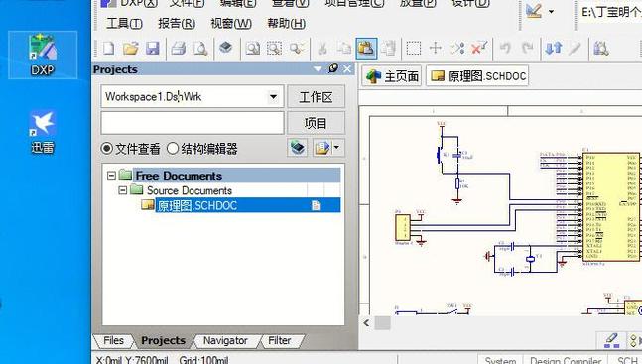This screenshot has width=642, height=364.
Task: Open the Browse Component Libraries icon
Action: 601,49
